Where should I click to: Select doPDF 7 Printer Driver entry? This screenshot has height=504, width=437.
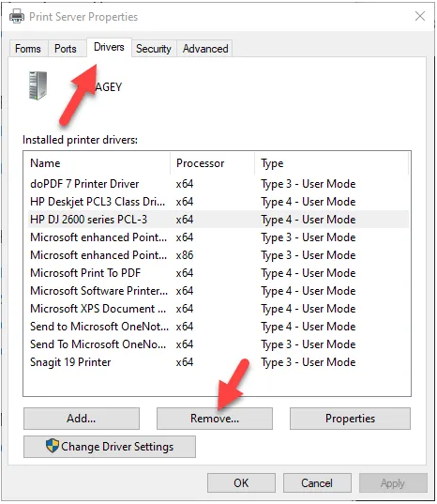(218, 184)
